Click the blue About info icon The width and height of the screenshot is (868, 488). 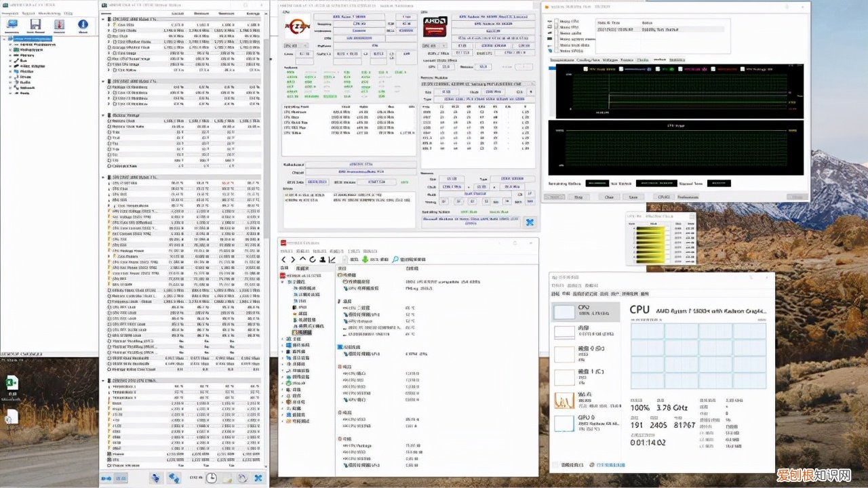83,25
